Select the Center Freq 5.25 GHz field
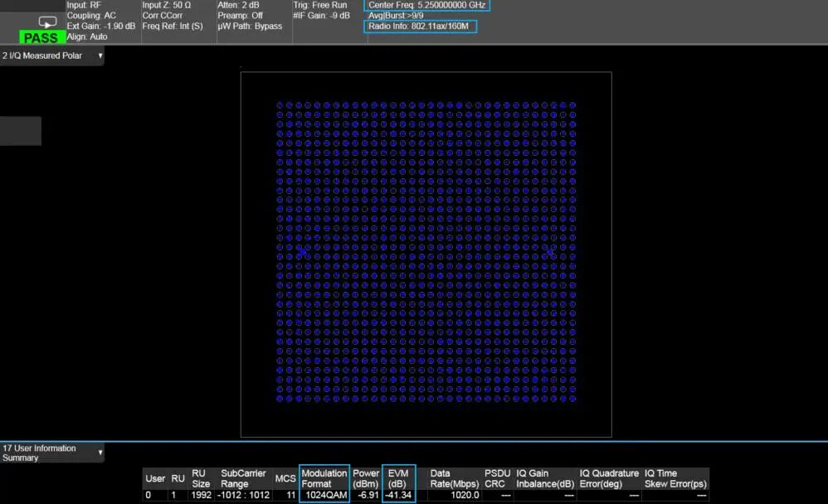828x504 pixels. 428,5
